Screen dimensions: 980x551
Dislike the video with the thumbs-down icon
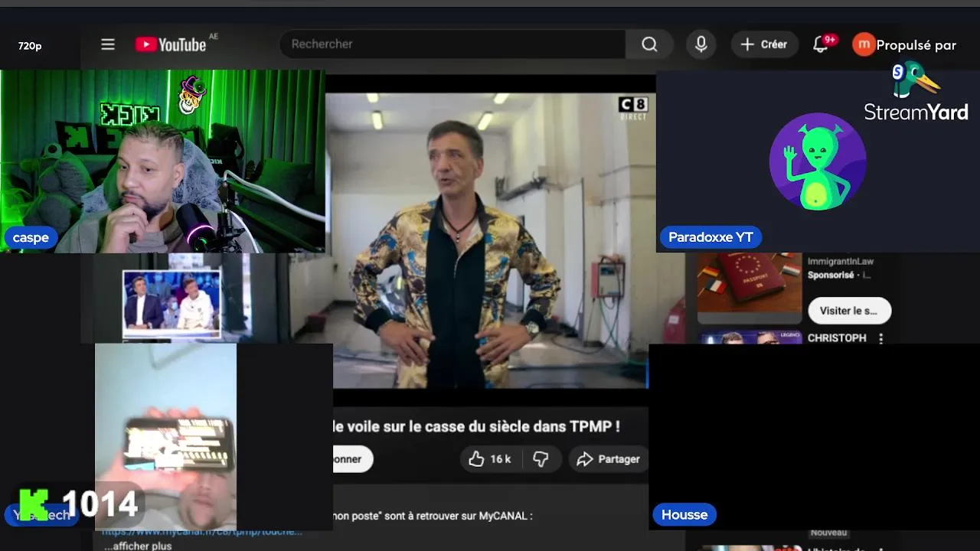click(541, 459)
